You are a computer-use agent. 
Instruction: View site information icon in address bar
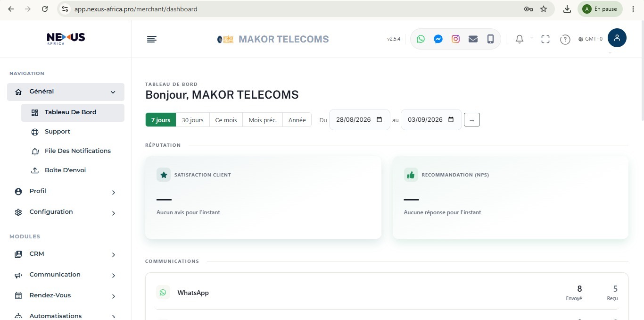[65, 9]
